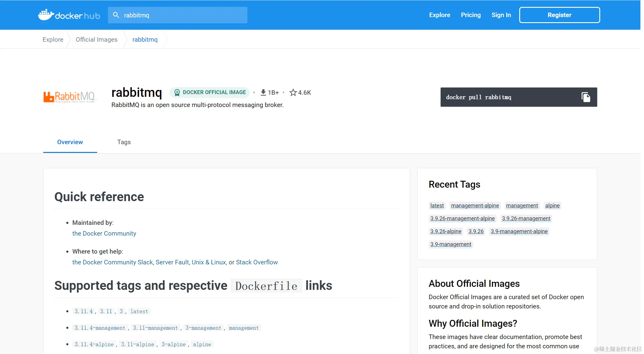Go to Official Images breadcrumb
This screenshot has width=644, height=354.
(96, 40)
